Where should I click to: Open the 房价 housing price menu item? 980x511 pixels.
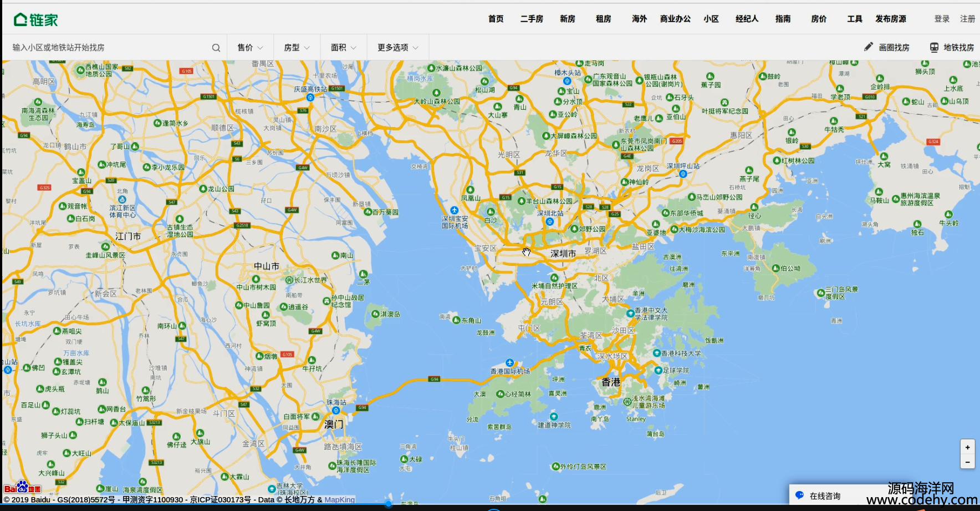click(x=819, y=19)
